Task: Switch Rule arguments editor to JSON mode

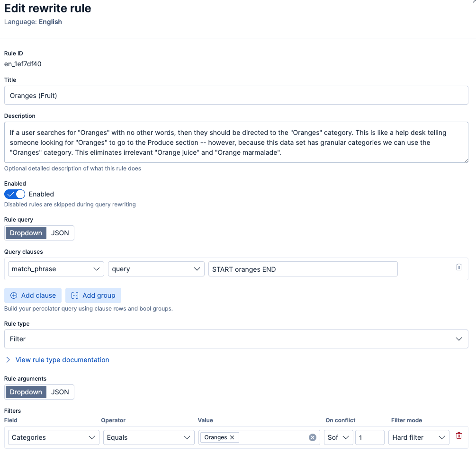Action: click(60, 392)
